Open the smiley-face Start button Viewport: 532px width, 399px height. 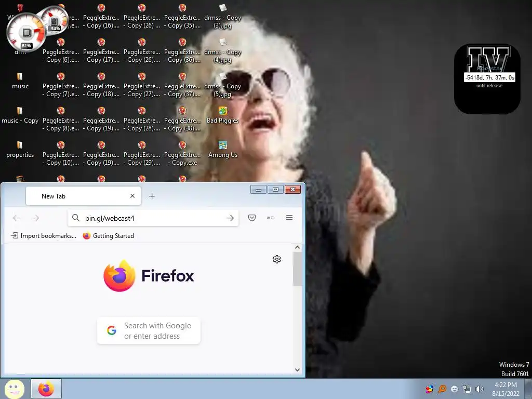(14, 389)
